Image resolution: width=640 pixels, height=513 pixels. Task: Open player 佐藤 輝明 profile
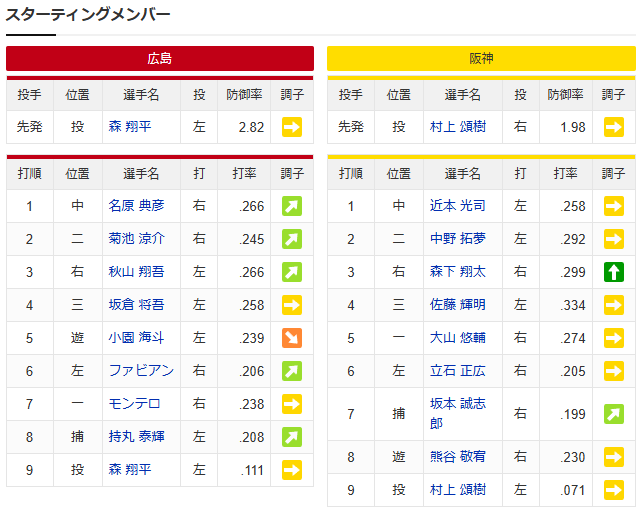[458, 304]
